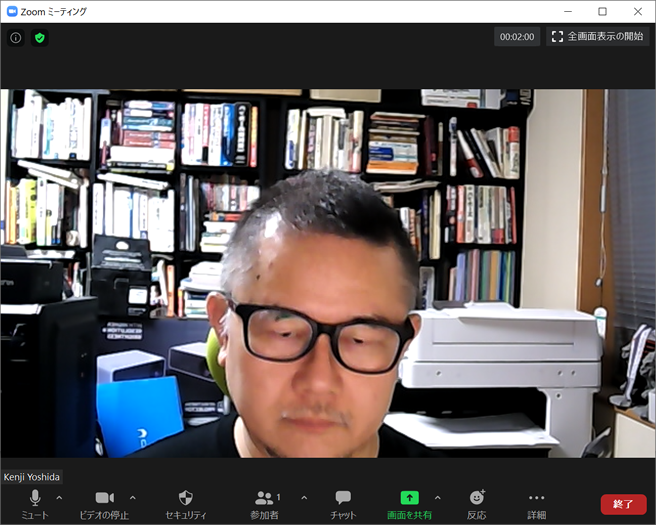Open the 詳細 three-dots menu
656x525 pixels.
pyautogui.click(x=537, y=503)
